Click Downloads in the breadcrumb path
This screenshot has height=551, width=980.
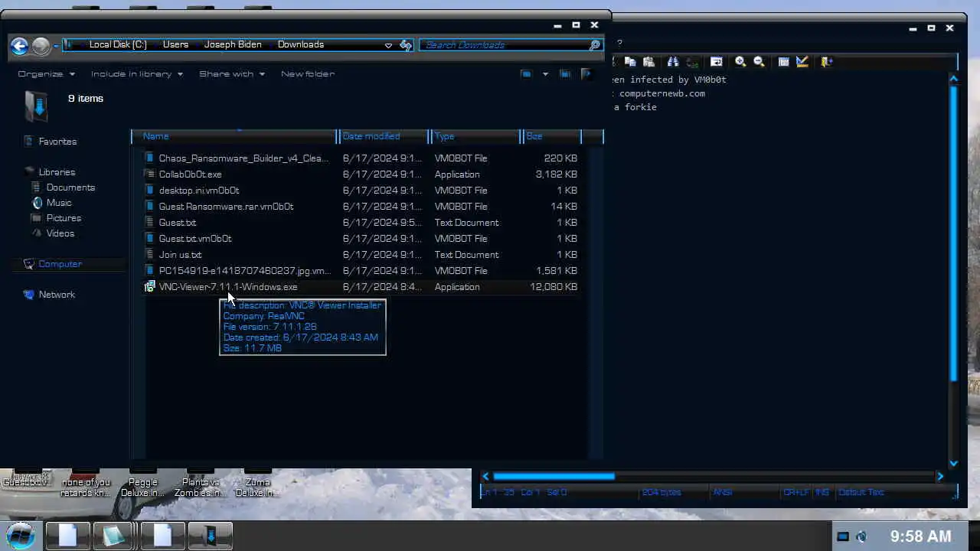[301, 44]
